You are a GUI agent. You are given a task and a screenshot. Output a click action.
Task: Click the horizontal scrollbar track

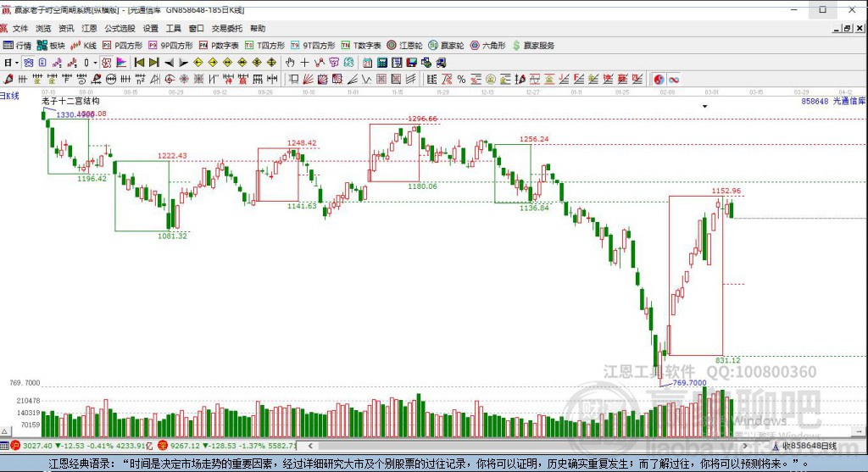(527, 446)
